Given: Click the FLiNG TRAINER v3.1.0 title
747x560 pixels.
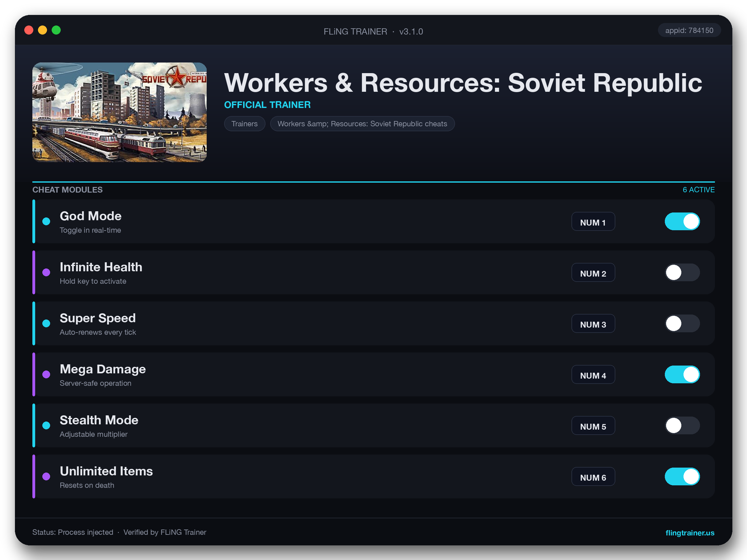Looking at the screenshot, I should click(x=373, y=31).
